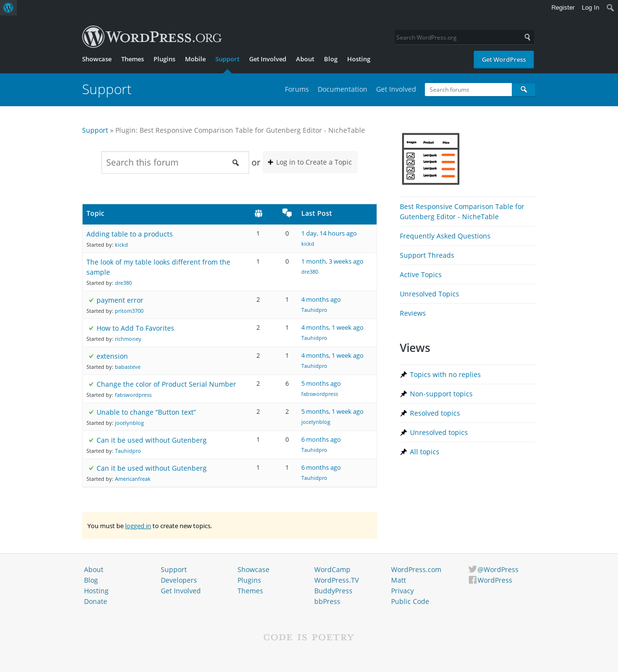Open the Themes menu item
The image size is (618, 672).
(x=132, y=59)
